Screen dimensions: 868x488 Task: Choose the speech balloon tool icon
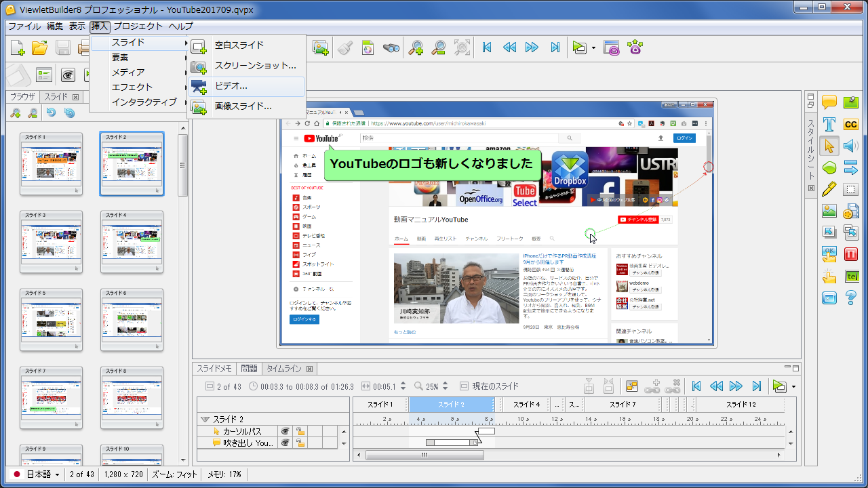829,102
